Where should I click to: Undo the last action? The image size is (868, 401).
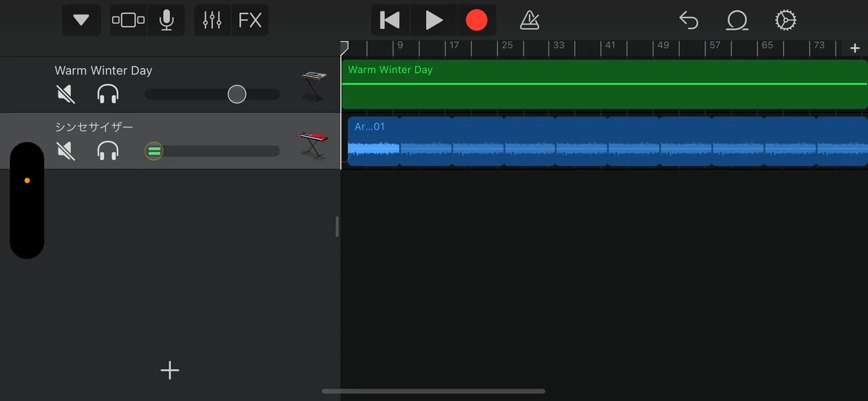coord(689,20)
